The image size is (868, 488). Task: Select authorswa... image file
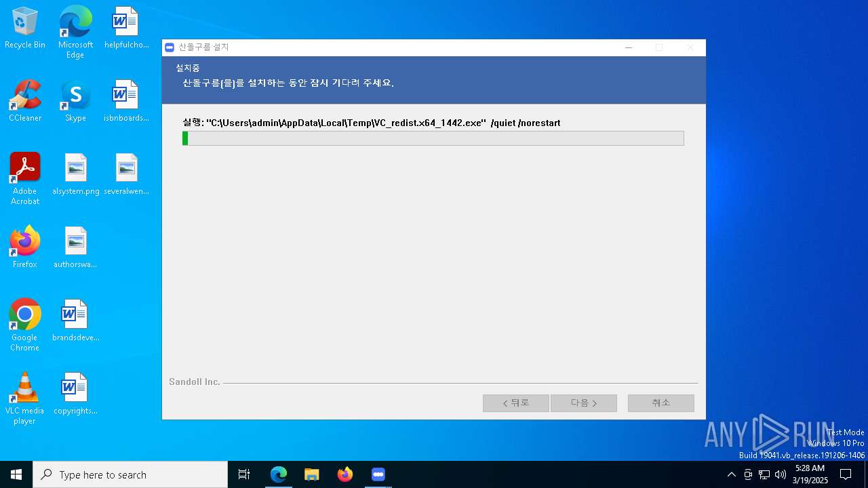(75, 247)
